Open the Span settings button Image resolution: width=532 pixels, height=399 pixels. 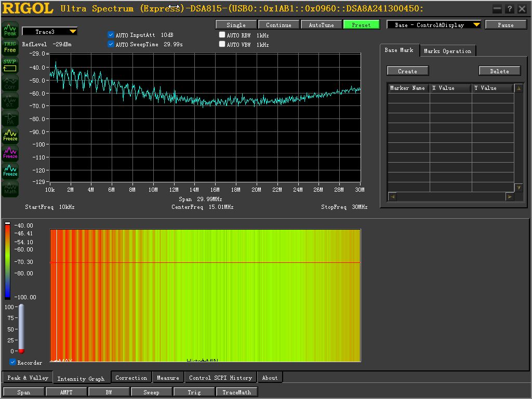point(24,392)
